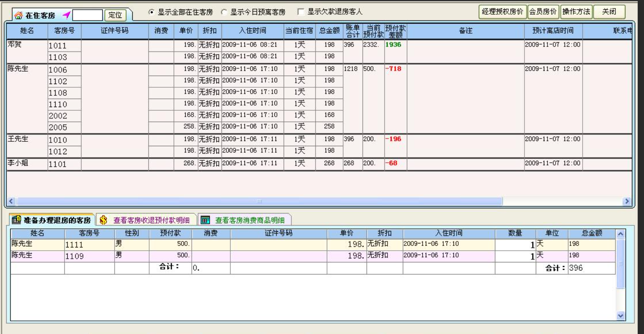This screenshot has height=334, width=644.
Task: Click green prepay difference 1936
Action: pos(393,45)
